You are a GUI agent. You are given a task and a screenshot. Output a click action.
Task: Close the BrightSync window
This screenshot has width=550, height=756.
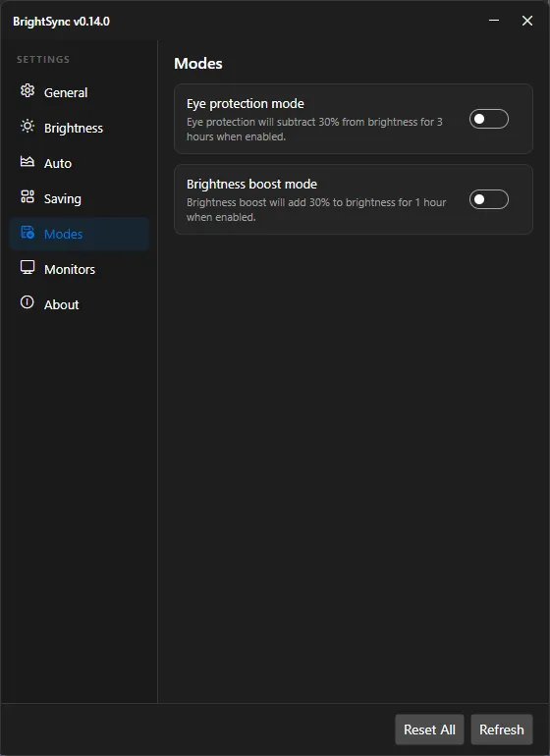[x=527, y=21]
